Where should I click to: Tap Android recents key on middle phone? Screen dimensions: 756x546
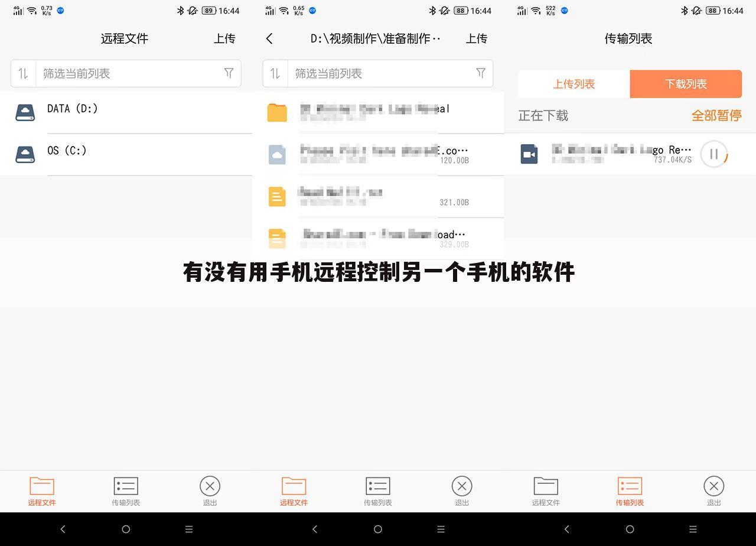(441, 529)
